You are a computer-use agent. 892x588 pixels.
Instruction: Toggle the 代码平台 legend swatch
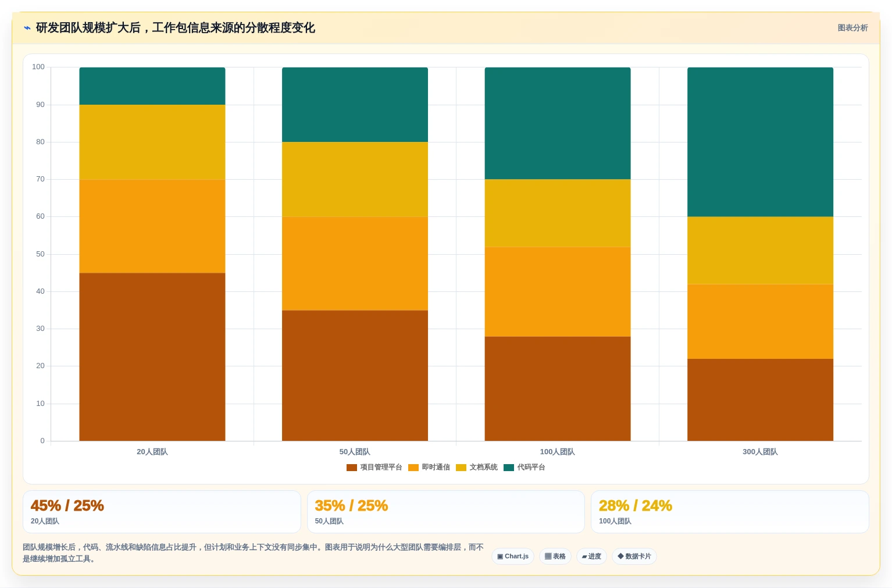pyautogui.click(x=509, y=468)
